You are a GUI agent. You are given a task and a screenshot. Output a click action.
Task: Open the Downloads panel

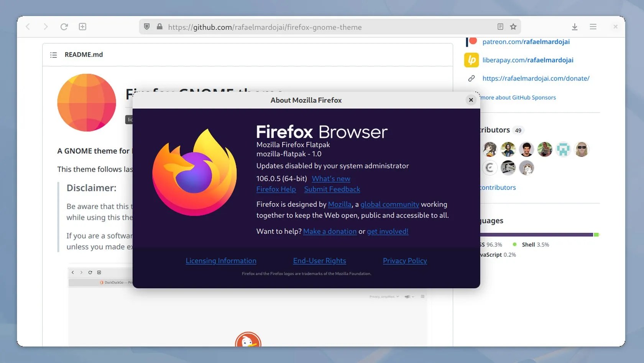point(575,27)
